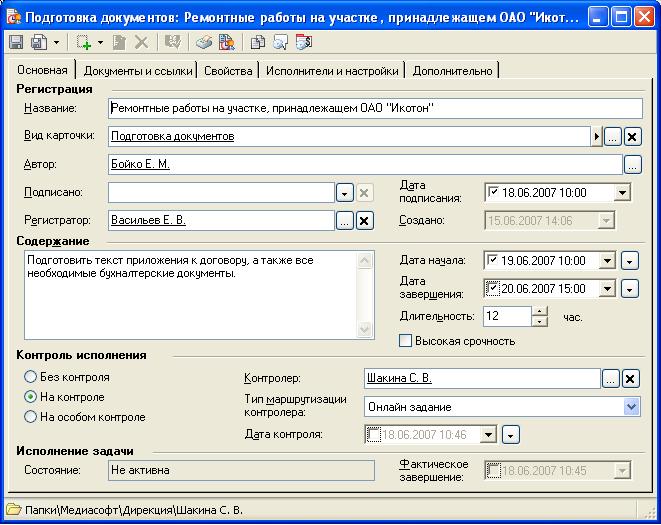This screenshot has width=661, height=525.
Task: Click the greyed document properties toolbar icon
Action: click(x=119, y=43)
